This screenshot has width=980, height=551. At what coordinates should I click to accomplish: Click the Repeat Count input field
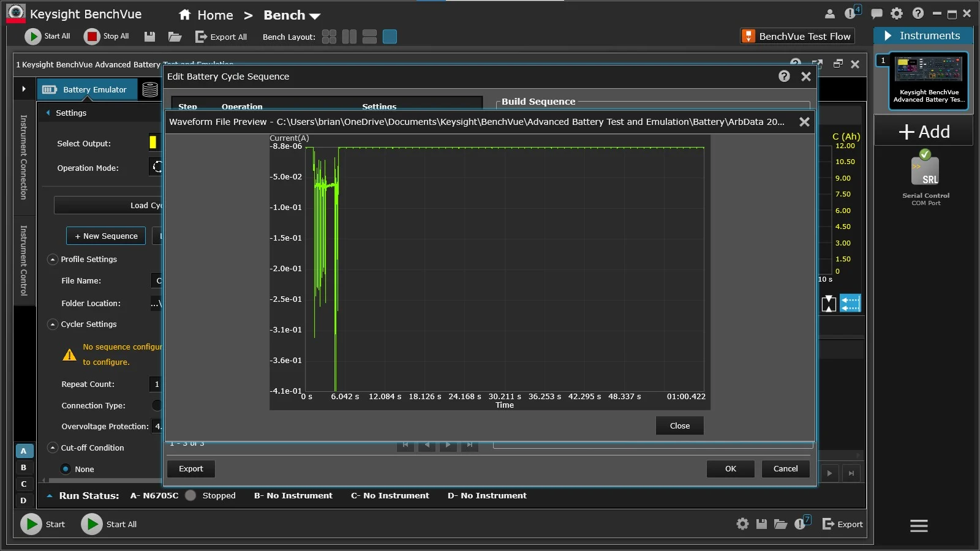click(156, 384)
